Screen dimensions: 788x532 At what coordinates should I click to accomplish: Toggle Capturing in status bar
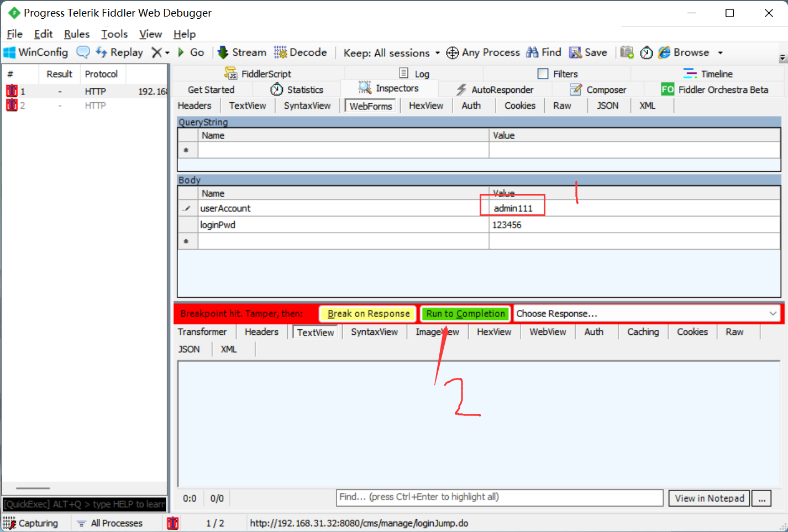coord(31,523)
